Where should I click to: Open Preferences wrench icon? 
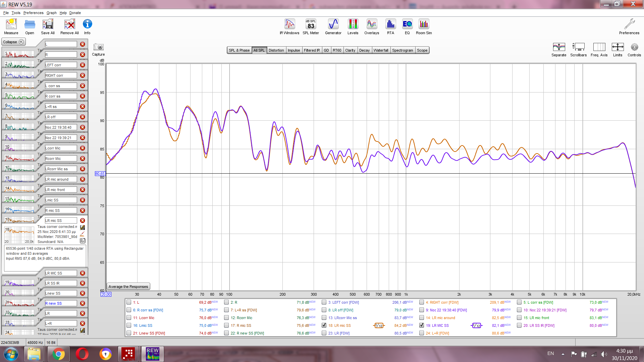(629, 26)
